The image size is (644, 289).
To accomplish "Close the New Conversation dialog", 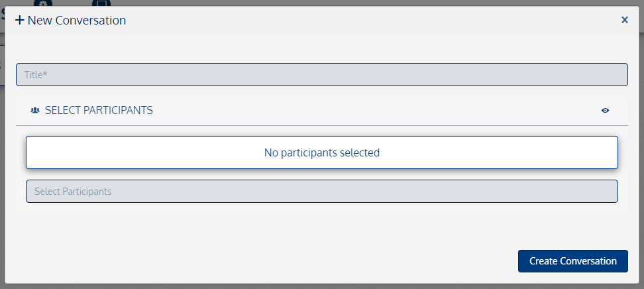I will tap(624, 20).
